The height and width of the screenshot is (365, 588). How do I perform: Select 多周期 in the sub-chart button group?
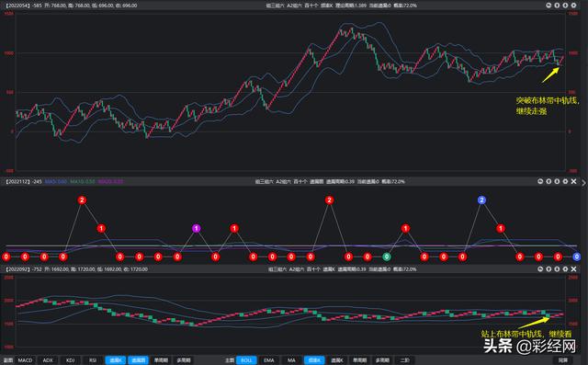point(184,360)
